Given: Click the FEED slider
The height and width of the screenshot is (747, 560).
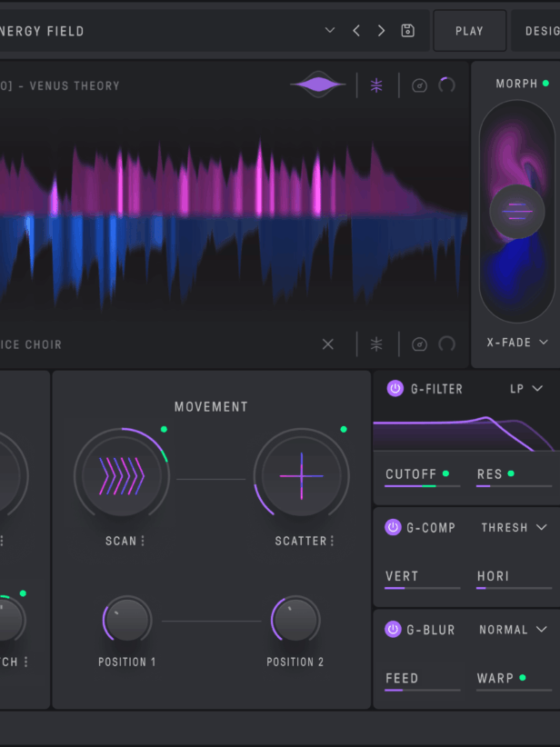Looking at the screenshot, I should pos(422,690).
